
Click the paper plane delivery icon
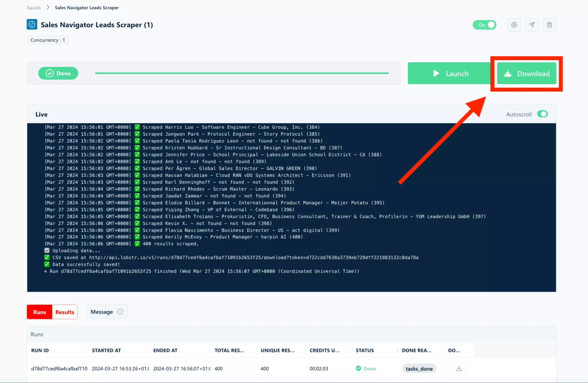[532, 25]
